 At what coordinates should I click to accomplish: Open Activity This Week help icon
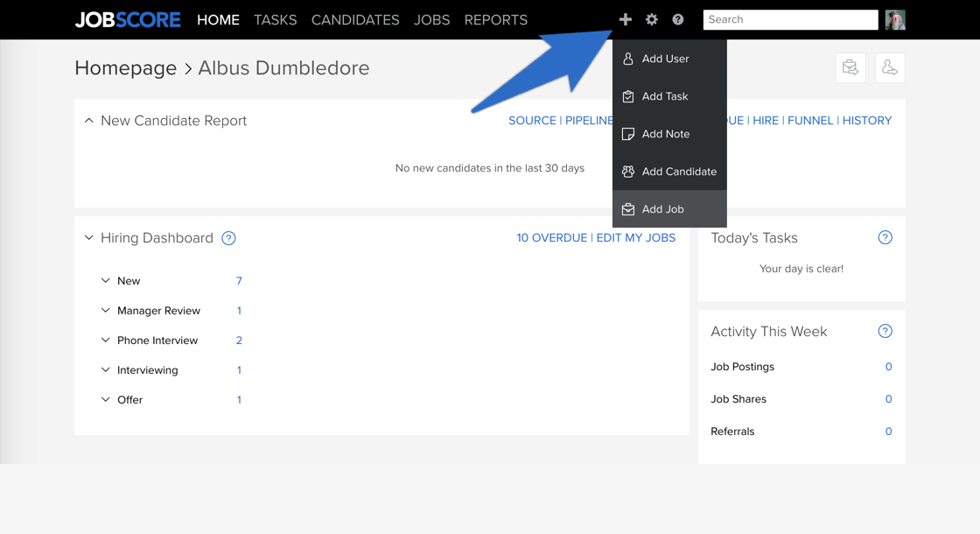[x=885, y=332]
